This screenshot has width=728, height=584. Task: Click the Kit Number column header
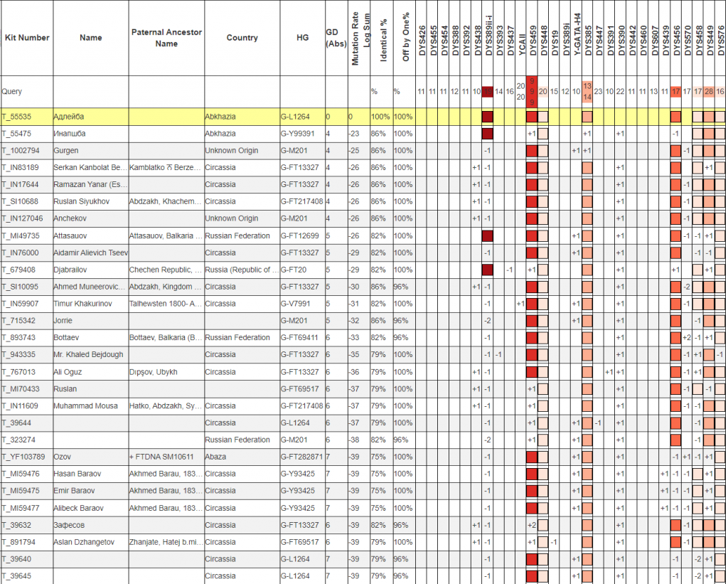point(26,38)
